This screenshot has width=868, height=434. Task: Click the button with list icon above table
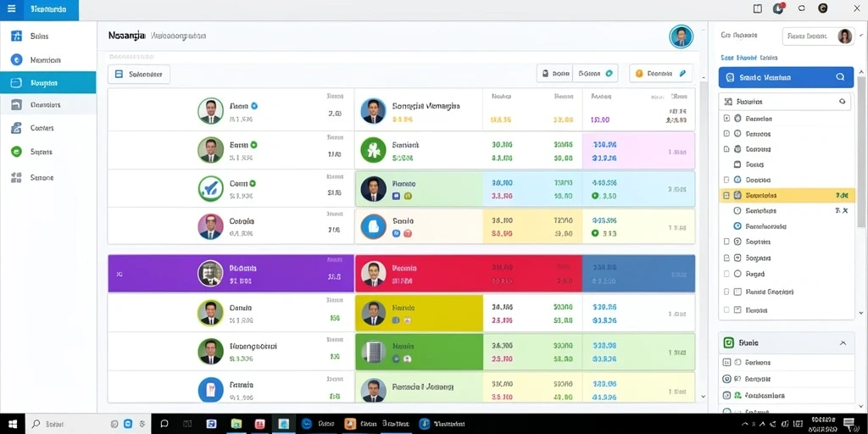pyautogui.click(x=139, y=74)
